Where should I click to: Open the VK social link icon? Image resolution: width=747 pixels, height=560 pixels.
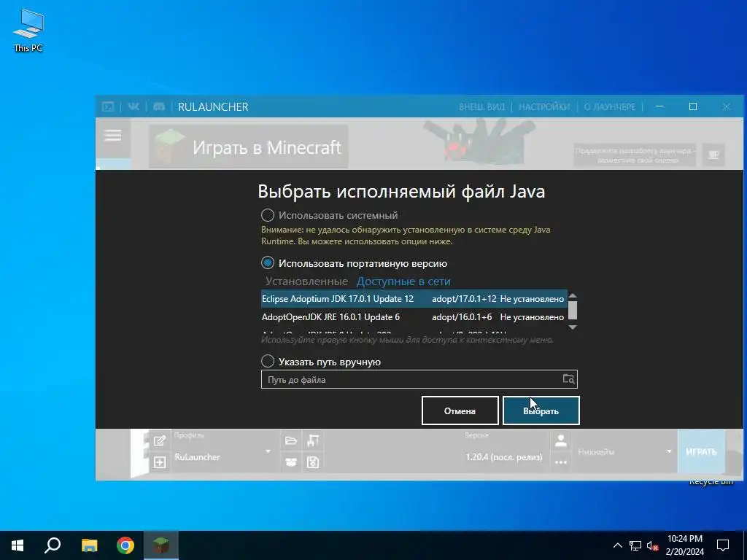pyautogui.click(x=133, y=106)
